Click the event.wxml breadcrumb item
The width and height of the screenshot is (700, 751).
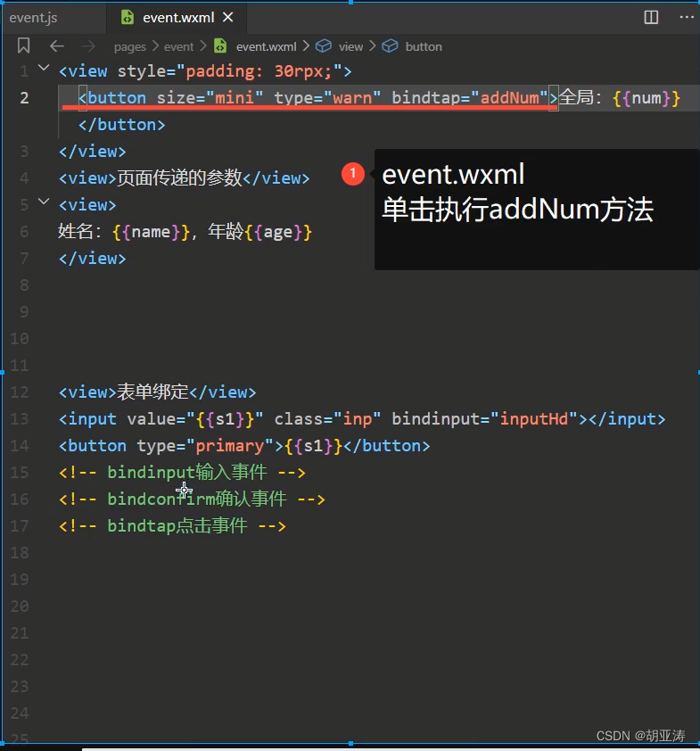pyautogui.click(x=267, y=46)
